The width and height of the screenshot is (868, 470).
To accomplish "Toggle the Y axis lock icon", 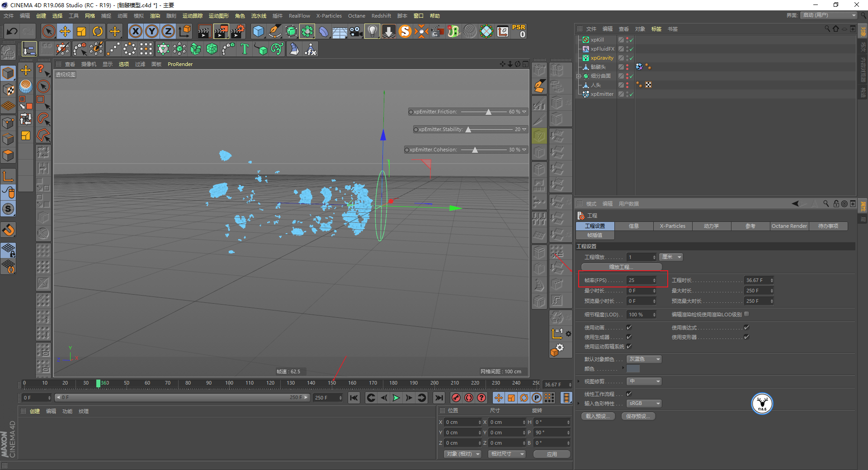I will pyautogui.click(x=152, y=31).
